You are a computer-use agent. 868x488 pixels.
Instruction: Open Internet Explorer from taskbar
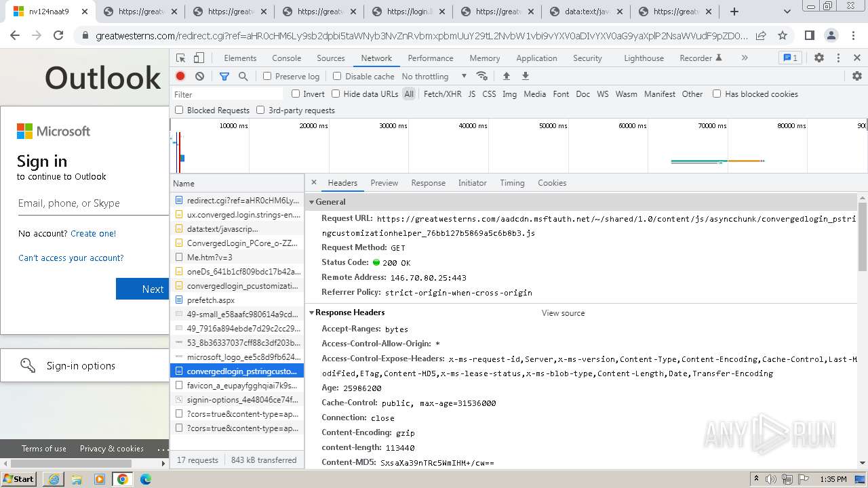point(54,479)
